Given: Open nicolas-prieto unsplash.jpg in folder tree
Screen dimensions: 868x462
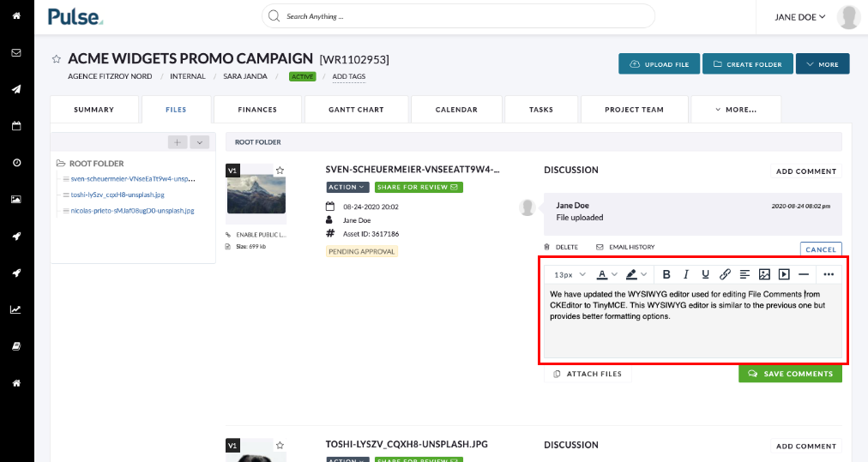Looking at the screenshot, I should point(132,211).
